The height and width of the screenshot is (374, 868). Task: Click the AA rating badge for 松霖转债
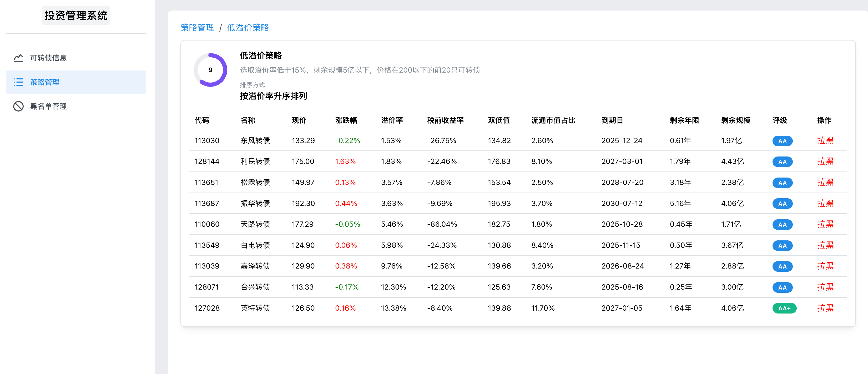click(x=782, y=183)
